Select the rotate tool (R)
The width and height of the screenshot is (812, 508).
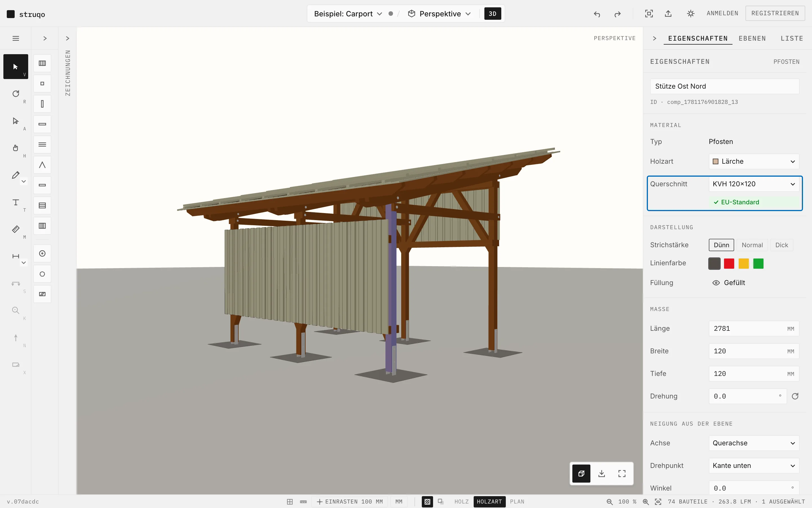(16, 94)
